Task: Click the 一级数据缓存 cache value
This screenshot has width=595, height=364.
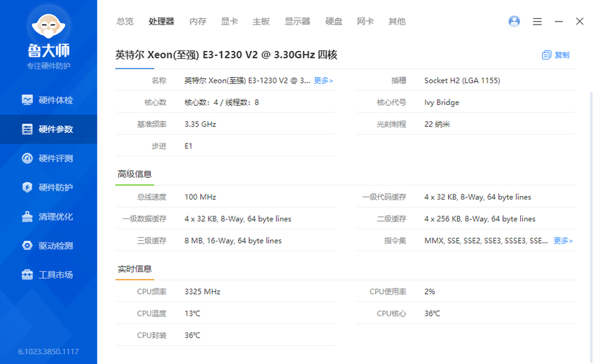Action: pyautogui.click(x=238, y=219)
